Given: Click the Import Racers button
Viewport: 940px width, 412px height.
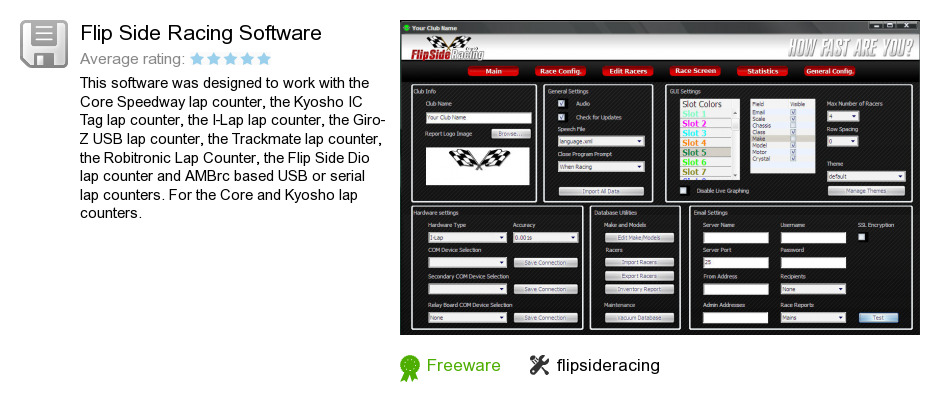Looking at the screenshot, I should coord(639,263).
